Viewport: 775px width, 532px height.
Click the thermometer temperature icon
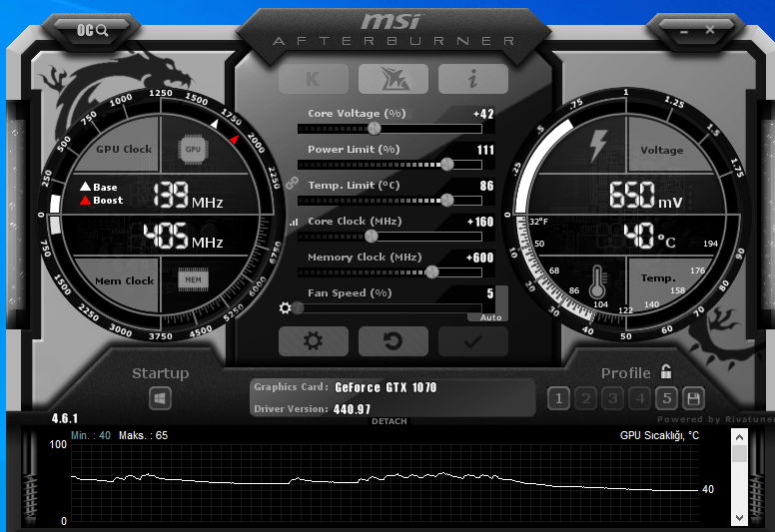point(597,281)
